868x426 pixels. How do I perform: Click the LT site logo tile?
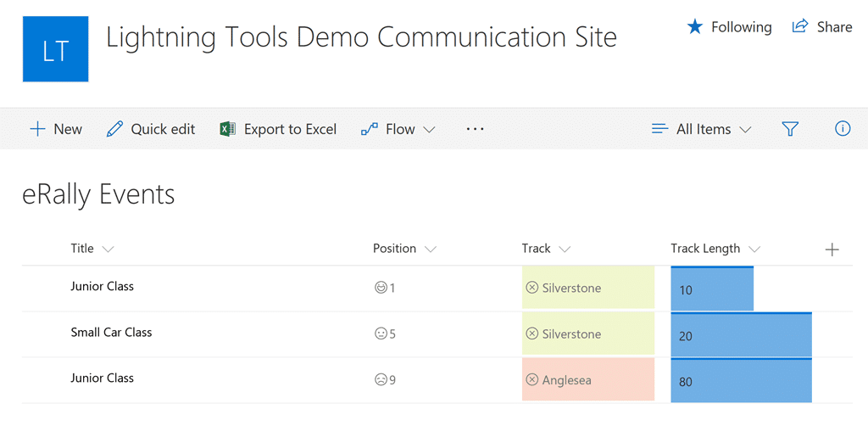(x=55, y=48)
